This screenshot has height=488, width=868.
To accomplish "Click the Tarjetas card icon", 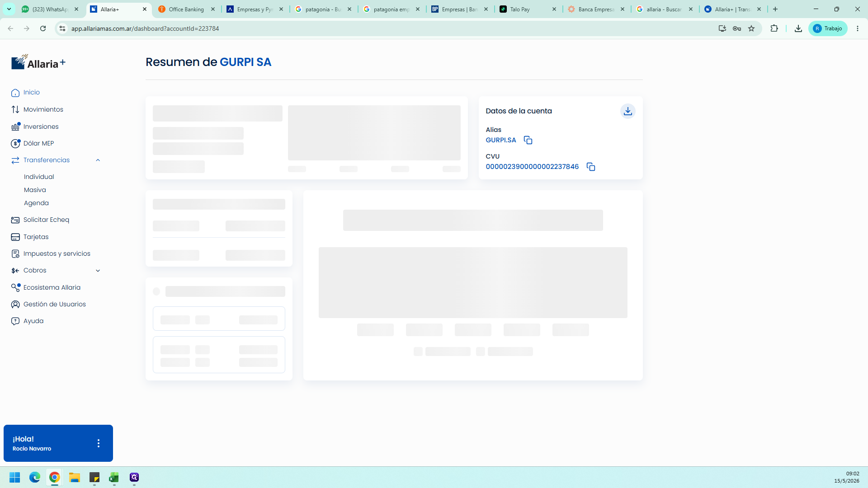I will pos(15,237).
